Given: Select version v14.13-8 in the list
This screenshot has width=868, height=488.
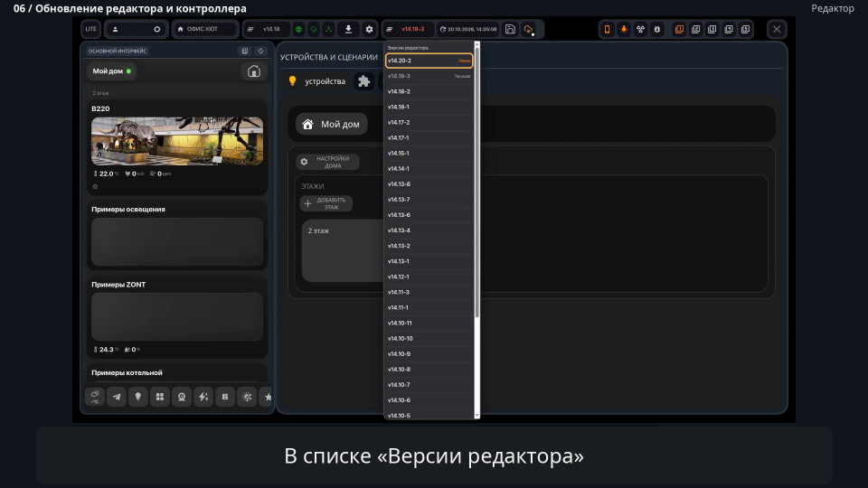Looking at the screenshot, I should [429, 183].
